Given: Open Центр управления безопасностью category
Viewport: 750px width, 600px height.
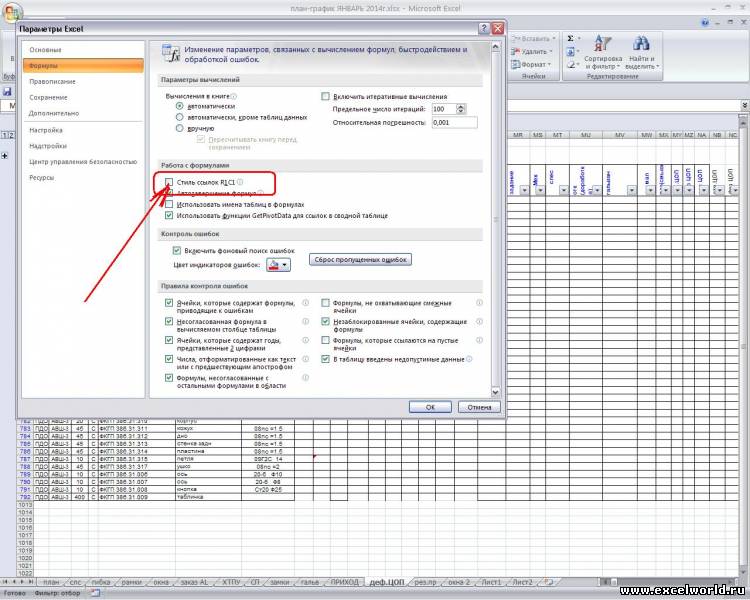Looking at the screenshot, I should tap(83, 162).
